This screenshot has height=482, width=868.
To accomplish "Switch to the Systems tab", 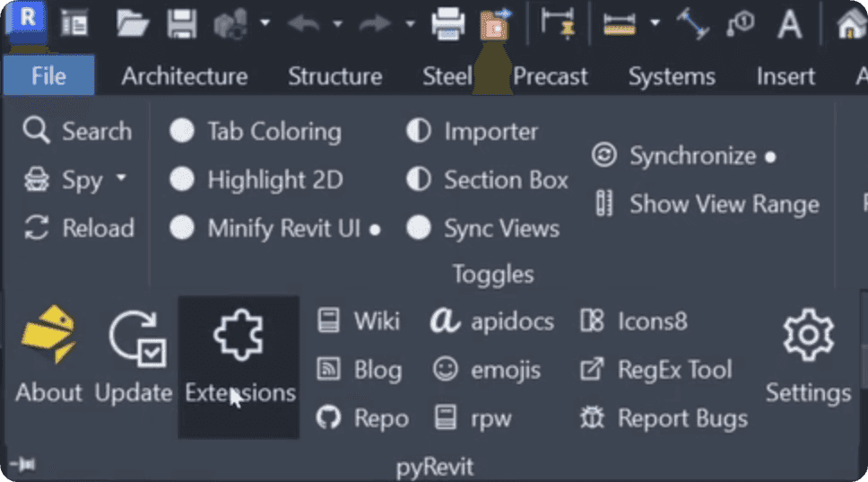I will coord(672,76).
